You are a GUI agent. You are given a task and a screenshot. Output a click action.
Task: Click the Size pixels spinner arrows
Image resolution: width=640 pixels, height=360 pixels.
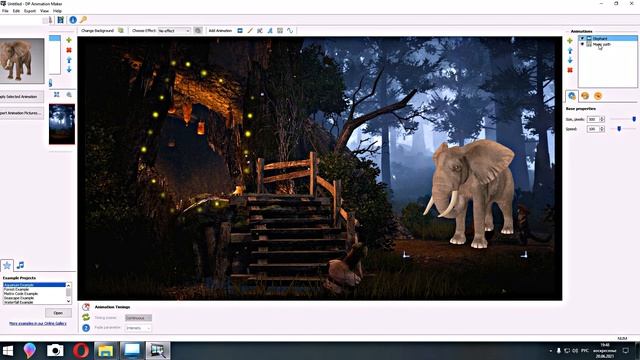point(602,119)
